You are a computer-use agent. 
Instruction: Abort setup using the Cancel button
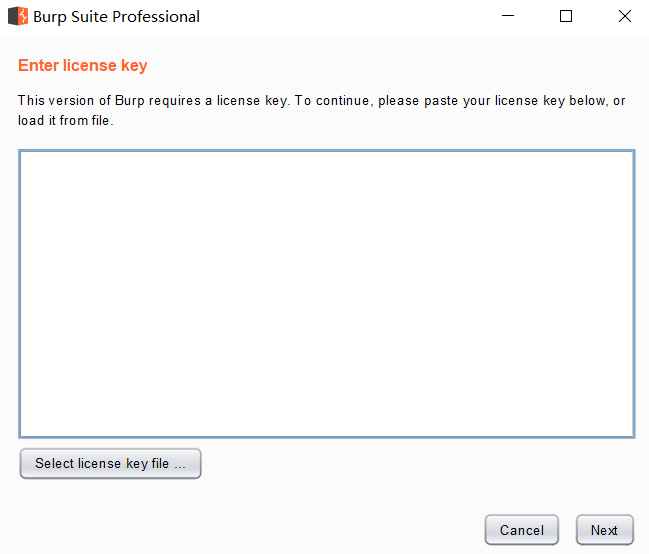pyautogui.click(x=521, y=530)
